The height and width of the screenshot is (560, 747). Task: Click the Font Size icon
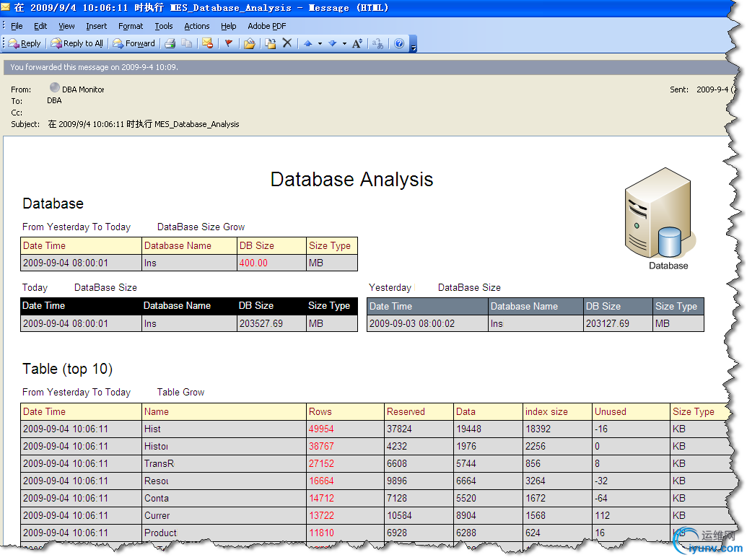pos(357,44)
